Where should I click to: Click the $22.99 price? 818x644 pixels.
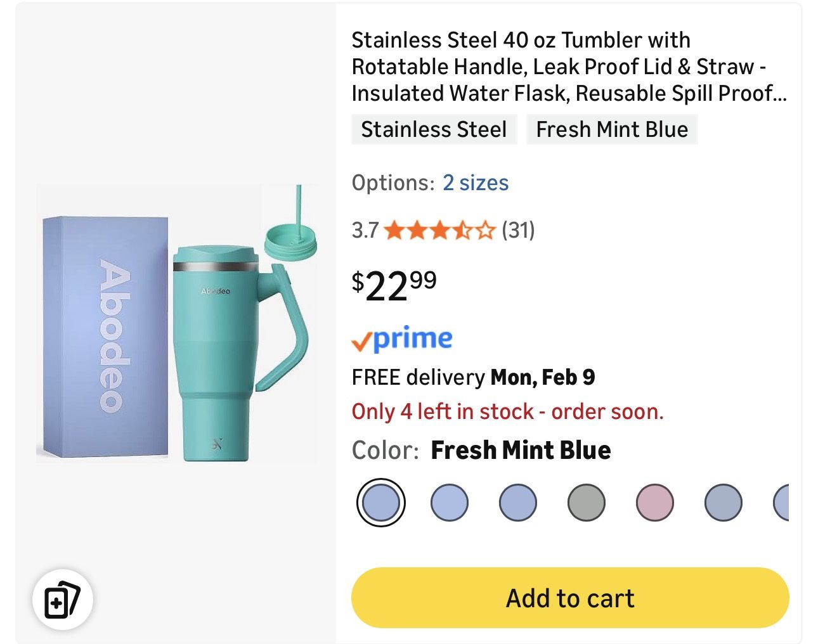pyautogui.click(x=394, y=286)
